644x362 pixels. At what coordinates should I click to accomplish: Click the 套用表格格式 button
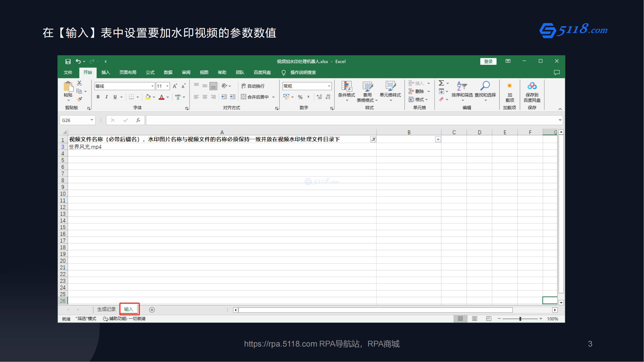[367, 92]
